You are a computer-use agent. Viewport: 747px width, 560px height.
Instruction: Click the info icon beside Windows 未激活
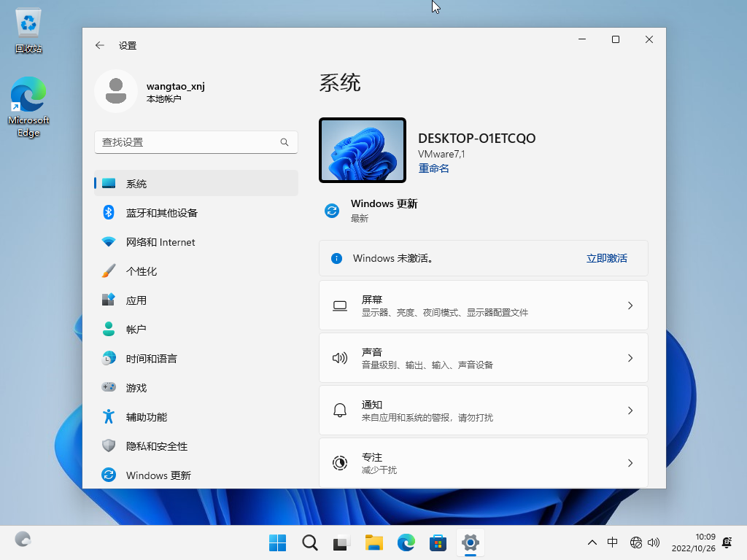coord(336,258)
